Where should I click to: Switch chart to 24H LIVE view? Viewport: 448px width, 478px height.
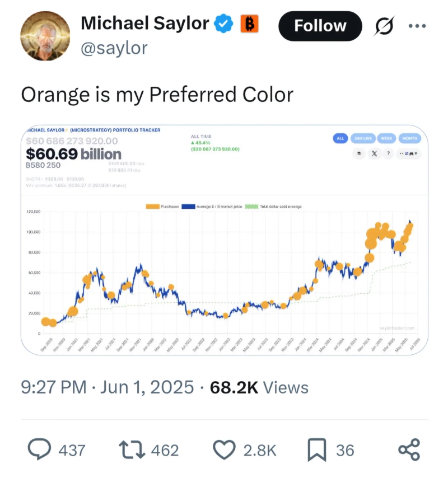point(362,138)
